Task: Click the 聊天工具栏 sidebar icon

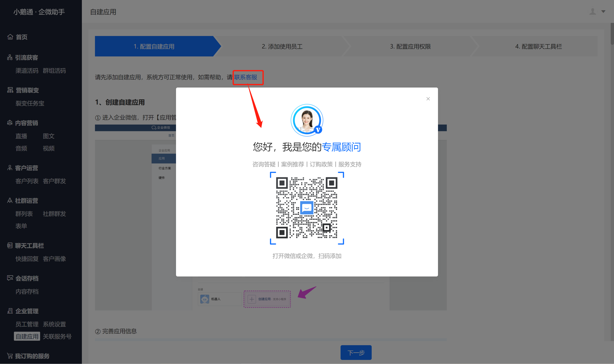Action: pyautogui.click(x=10, y=245)
